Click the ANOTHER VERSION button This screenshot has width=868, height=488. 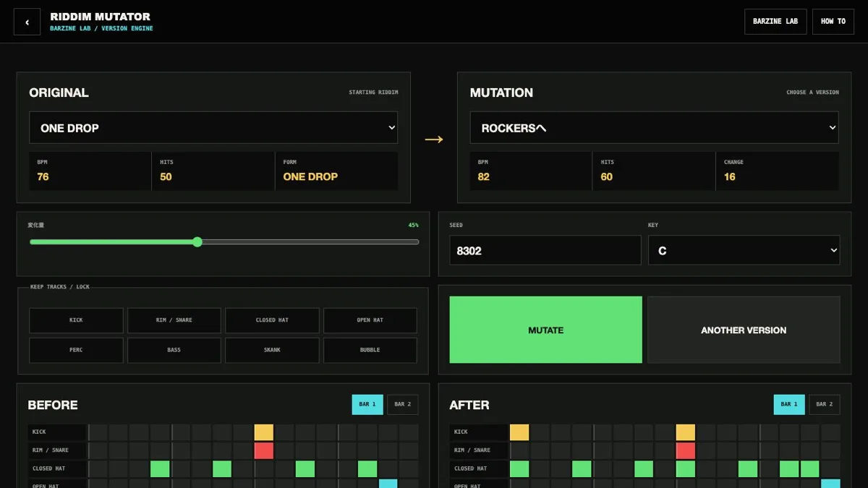pos(744,330)
